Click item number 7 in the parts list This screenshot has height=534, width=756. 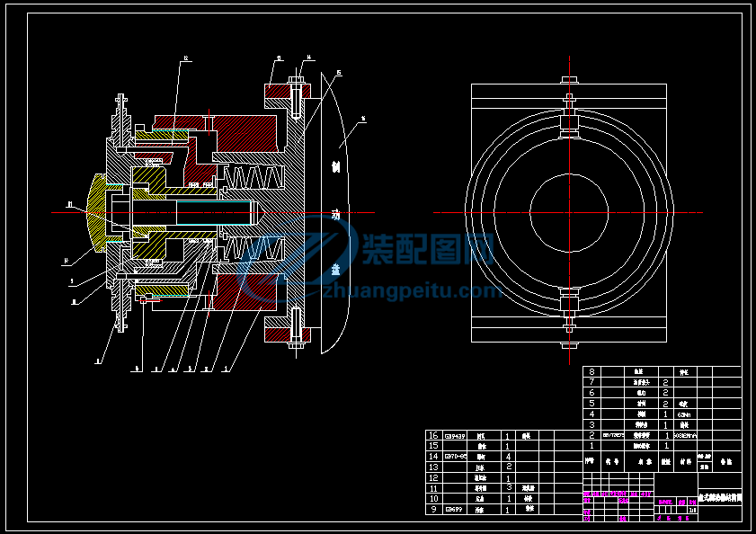click(x=591, y=382)
